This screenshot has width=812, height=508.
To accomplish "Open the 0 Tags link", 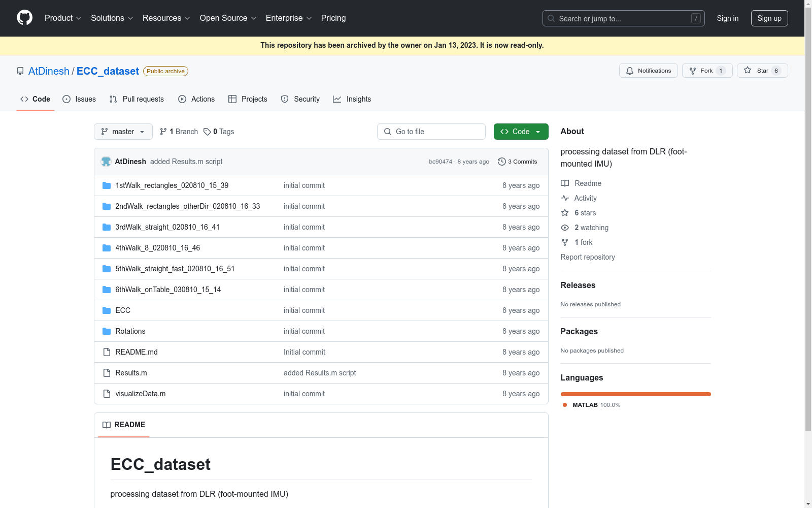I will (x=219, y=132).
